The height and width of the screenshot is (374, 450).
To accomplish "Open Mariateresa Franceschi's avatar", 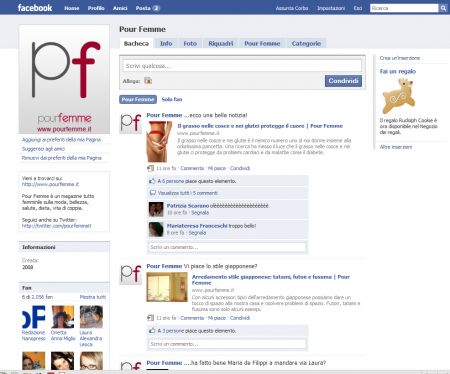I will pos(156,229).
